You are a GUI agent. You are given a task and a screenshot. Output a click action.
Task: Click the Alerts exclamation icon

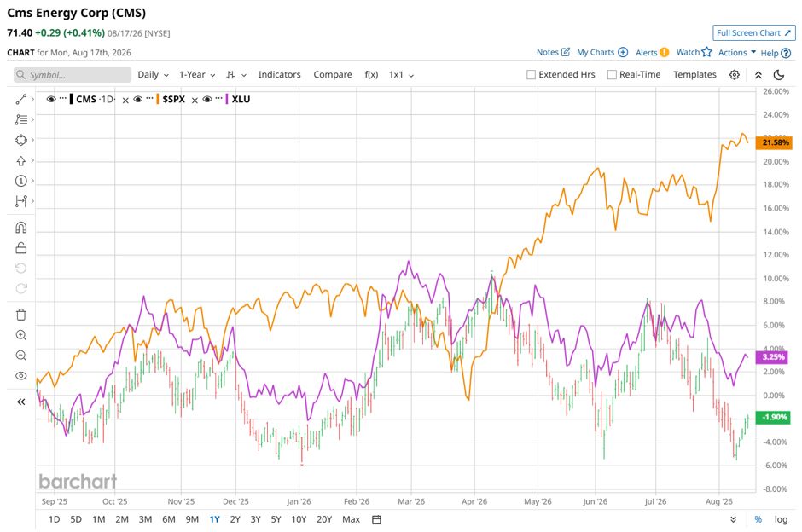pos(664,52)
